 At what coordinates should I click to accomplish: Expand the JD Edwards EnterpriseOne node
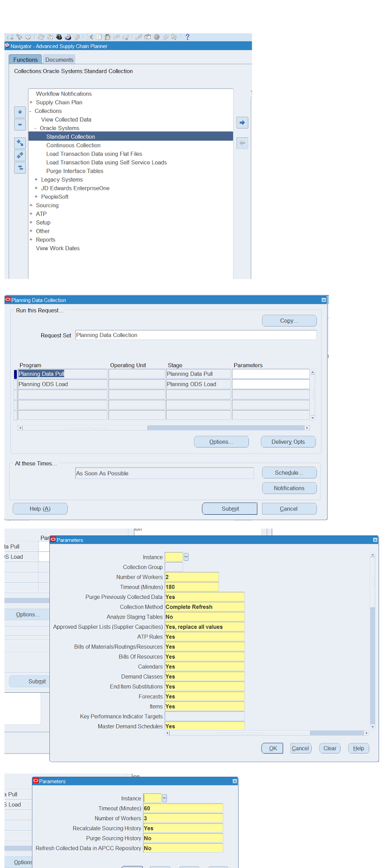36,188
